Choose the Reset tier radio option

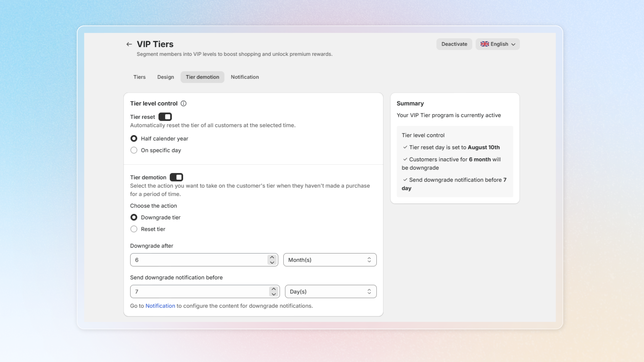pos(134,229)
